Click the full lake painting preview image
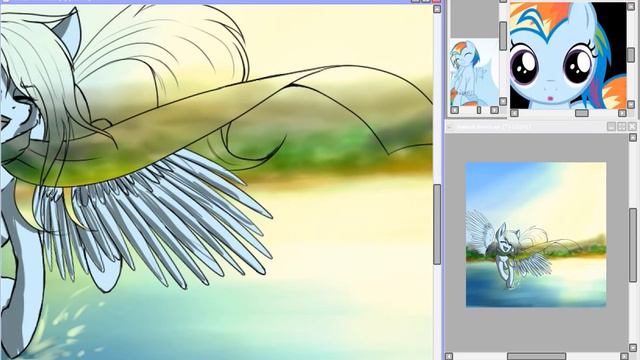The height and width of the screenshot is (360, 640). pyautogui.click(x=536, y=235)
